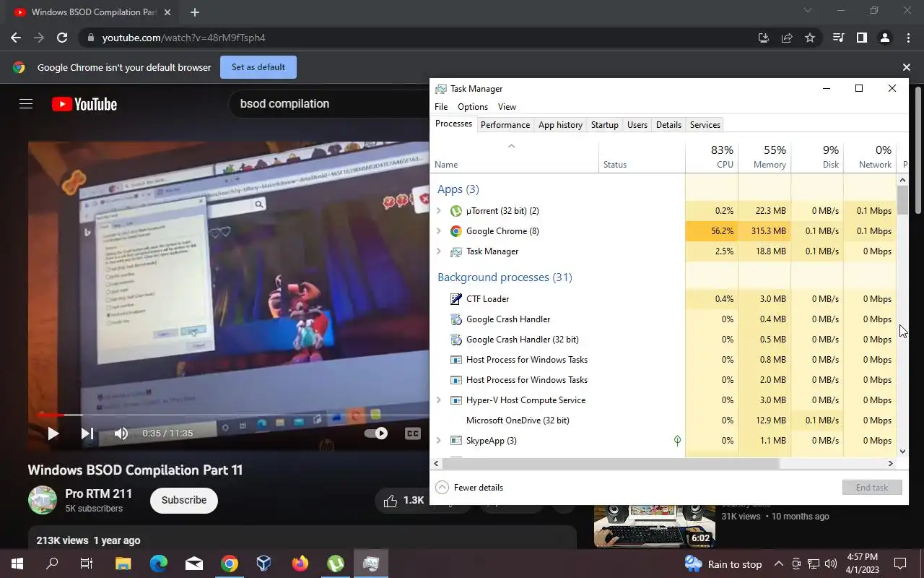Open Chrome media control icon
Screen dimensions: 924x578
point(838,38)
